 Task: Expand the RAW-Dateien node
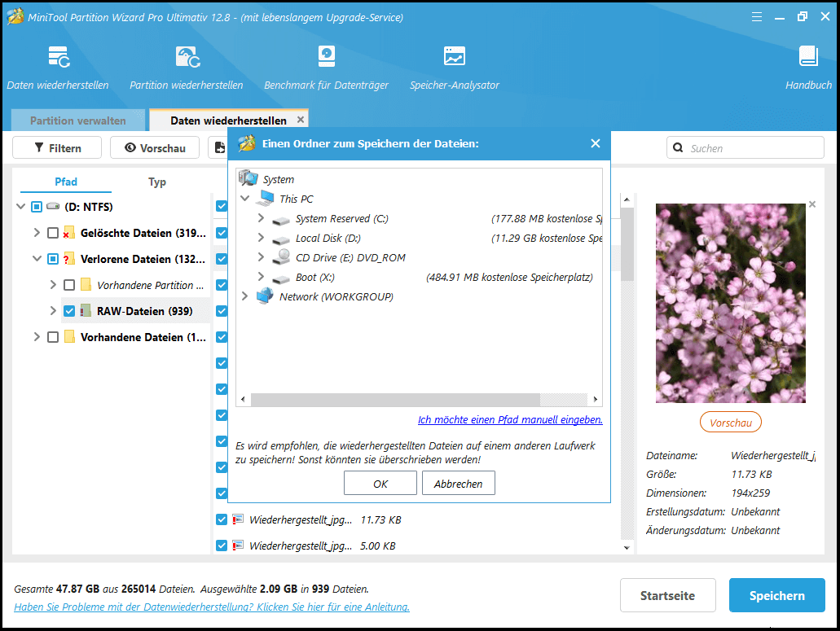click(x=53, y=310)
